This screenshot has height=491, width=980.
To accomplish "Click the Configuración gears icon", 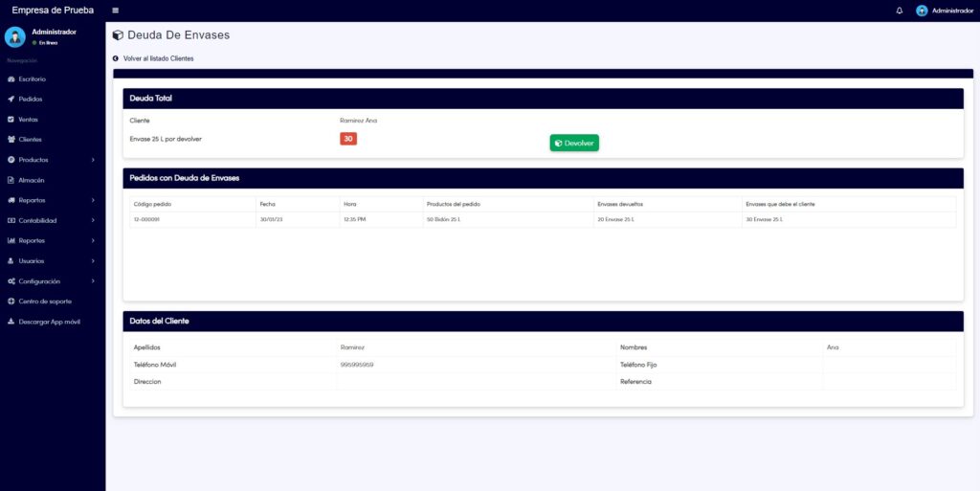I will tap(11, 281).
